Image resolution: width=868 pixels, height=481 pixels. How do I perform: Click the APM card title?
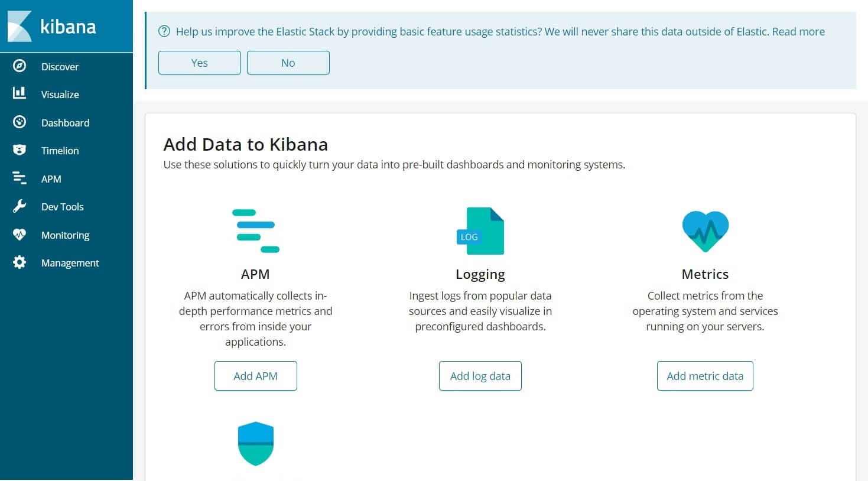click(x=255, y=274)
